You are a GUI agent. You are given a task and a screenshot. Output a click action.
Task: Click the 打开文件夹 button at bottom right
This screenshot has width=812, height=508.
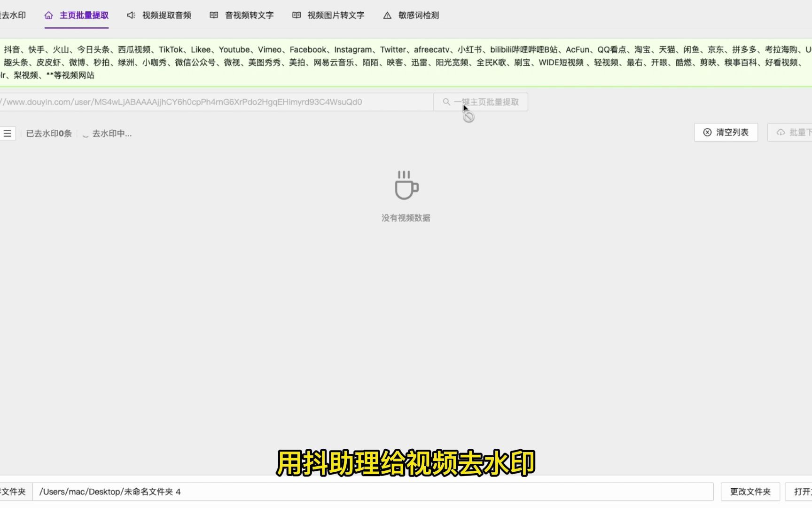coord(799,492)
